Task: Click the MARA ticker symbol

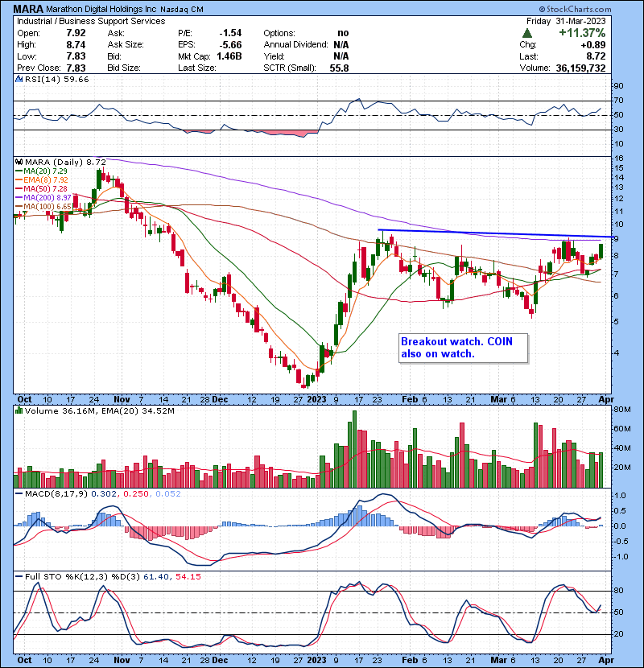Action: (28, 9)
